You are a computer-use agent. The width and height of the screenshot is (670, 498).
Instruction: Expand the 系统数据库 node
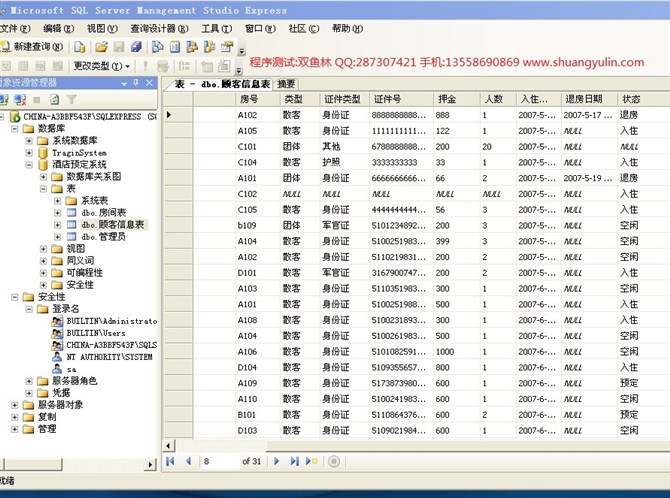(x=29, y=141)
